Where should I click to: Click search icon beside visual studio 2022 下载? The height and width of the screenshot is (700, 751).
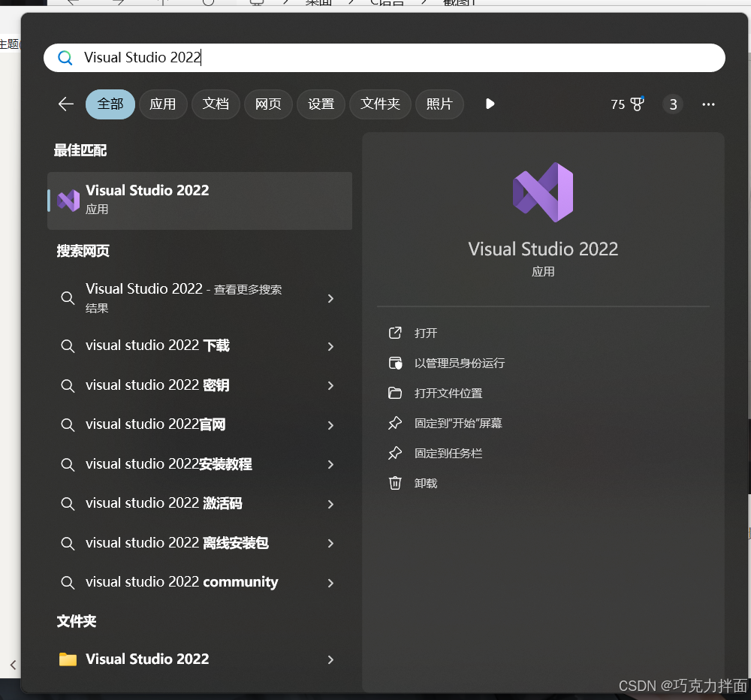68,346
